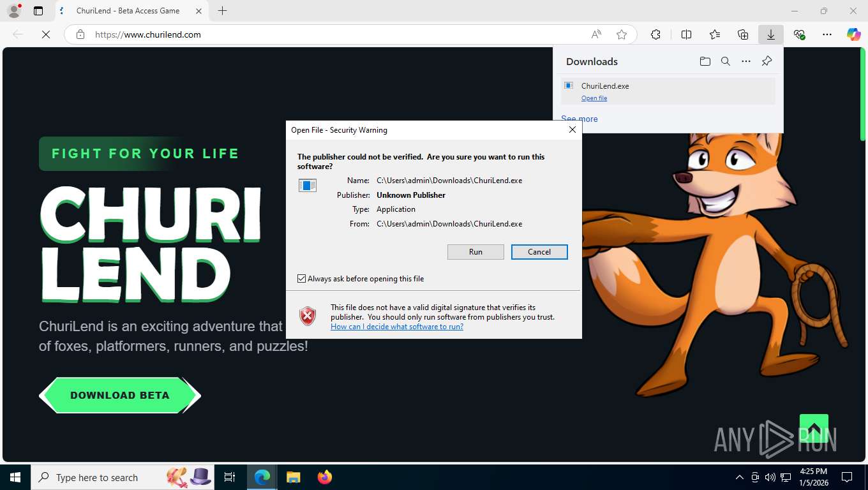Viewport: 868px width, 490px height.
Task: Click the address bar URL
Action: click(148, 34)
